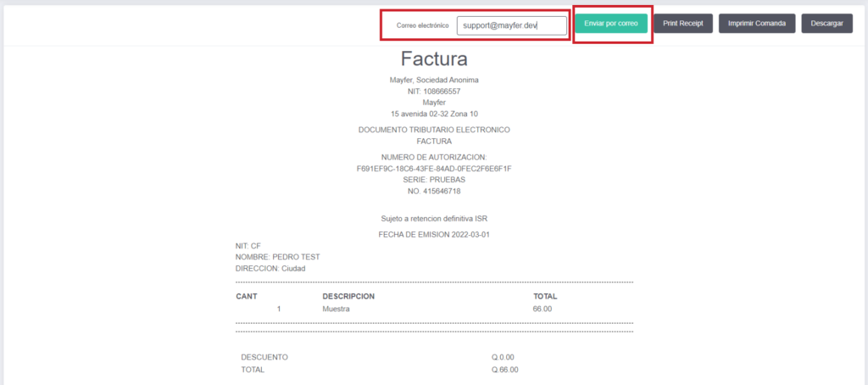Click the FECHA DE EMISION 2022-03-01 line
The height and width of the screenshot is (385, 868).
tap(434, 234)
